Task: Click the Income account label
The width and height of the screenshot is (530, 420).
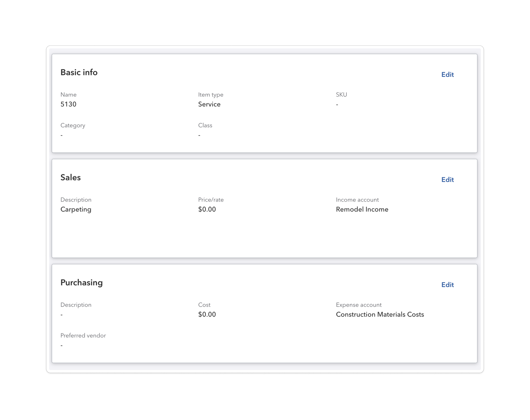Action: (357, 200)
